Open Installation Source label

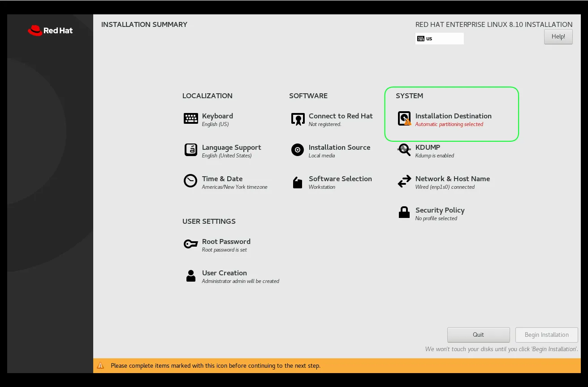click(x=339, y=147)
